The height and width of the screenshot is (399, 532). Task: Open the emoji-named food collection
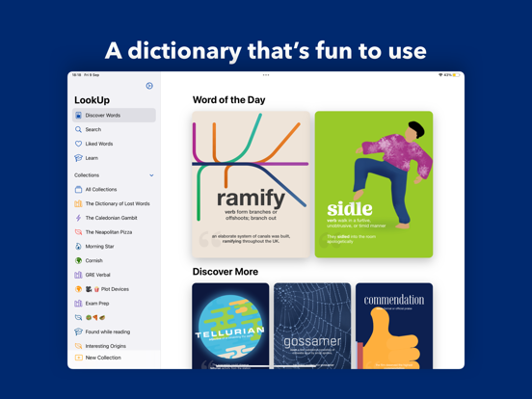point(114,318)
